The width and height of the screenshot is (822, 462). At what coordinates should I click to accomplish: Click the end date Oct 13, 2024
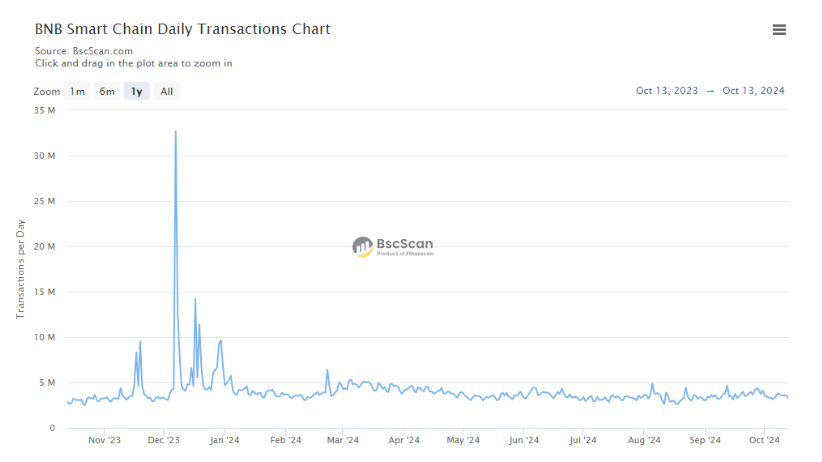point(753,91)
